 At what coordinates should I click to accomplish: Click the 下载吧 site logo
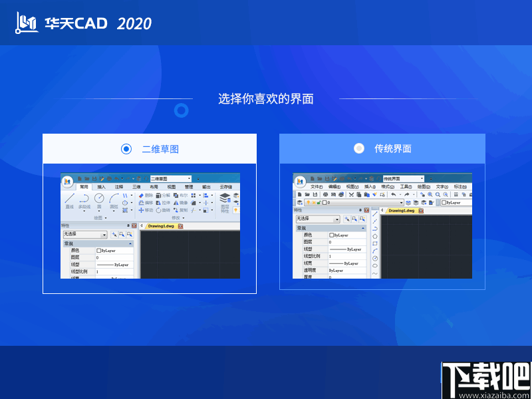click(x=482, y=376)
